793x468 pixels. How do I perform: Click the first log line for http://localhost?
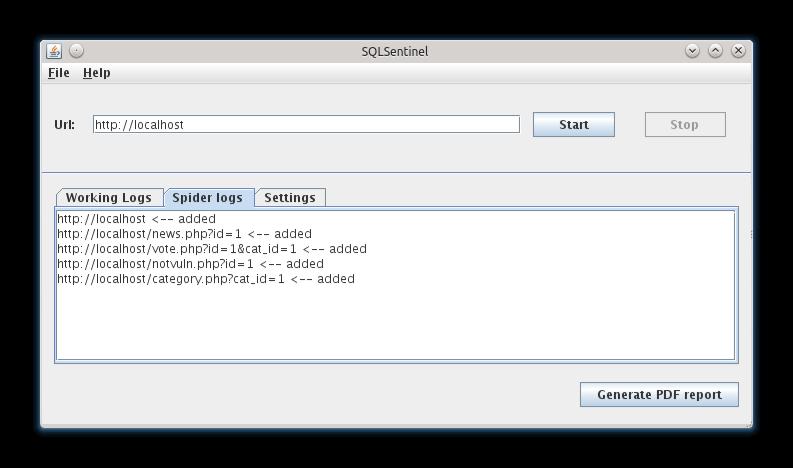pos(136,219)
